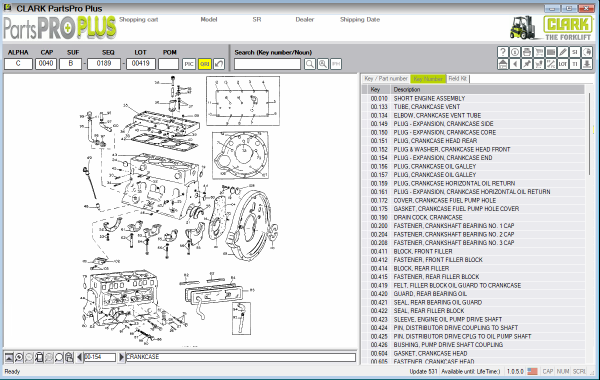Screen dimensions: 600x380
Task: Click the page number field 00-154
Action: tap(99, 357)
